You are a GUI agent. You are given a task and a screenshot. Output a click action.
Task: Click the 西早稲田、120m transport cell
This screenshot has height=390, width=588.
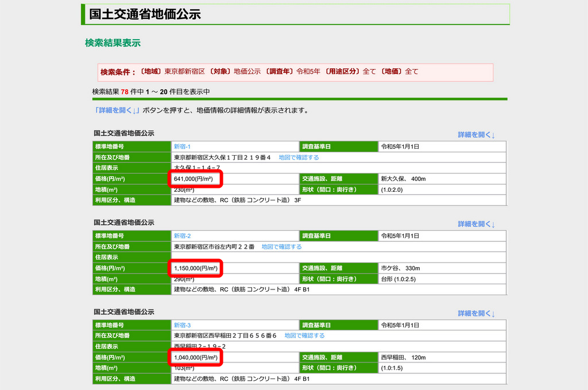point(443,357)
